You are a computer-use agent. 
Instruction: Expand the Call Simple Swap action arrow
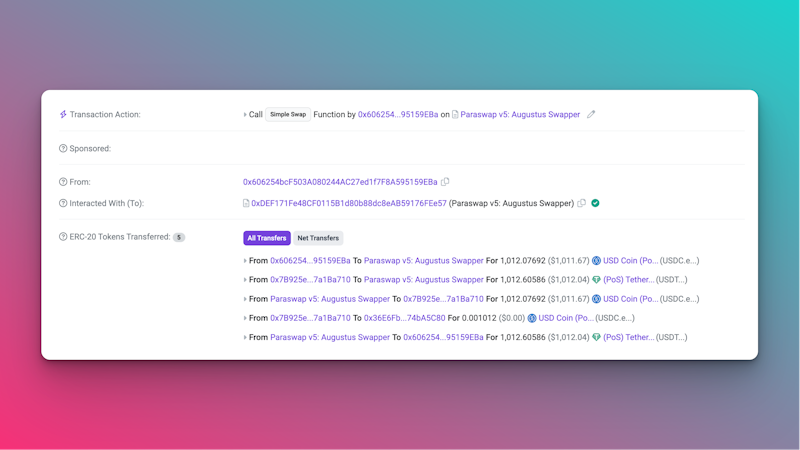(x=245, y=115)
